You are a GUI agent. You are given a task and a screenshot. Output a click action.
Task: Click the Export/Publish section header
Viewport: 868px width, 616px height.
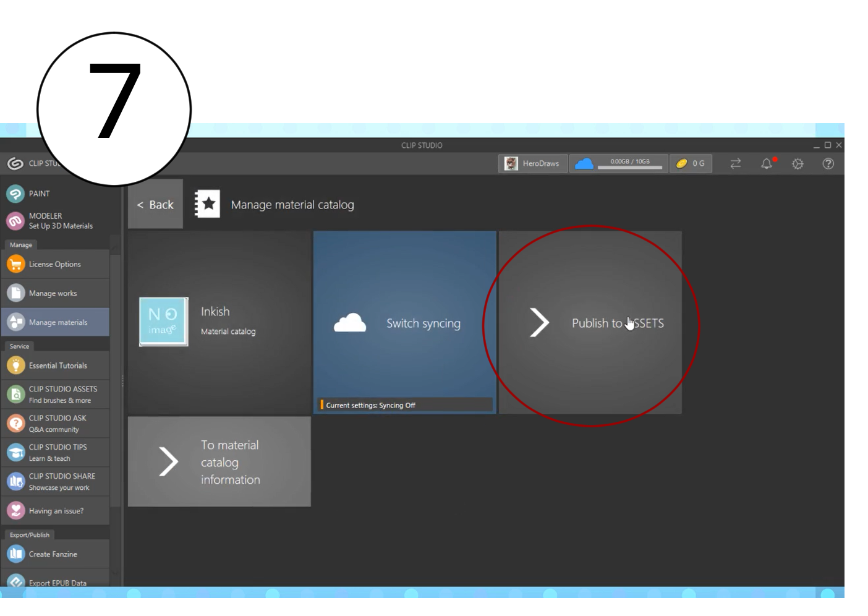coord(30,535)
